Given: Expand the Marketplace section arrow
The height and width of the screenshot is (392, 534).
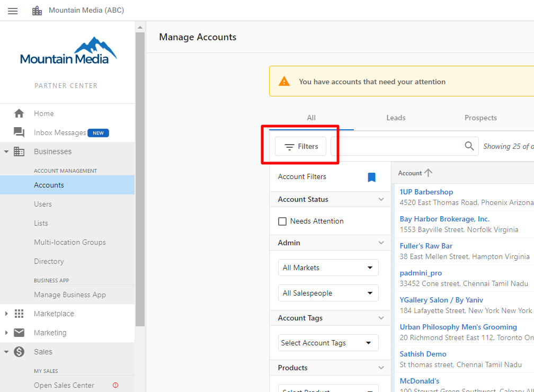Looking at the screenshot, I should click(6, 314).
